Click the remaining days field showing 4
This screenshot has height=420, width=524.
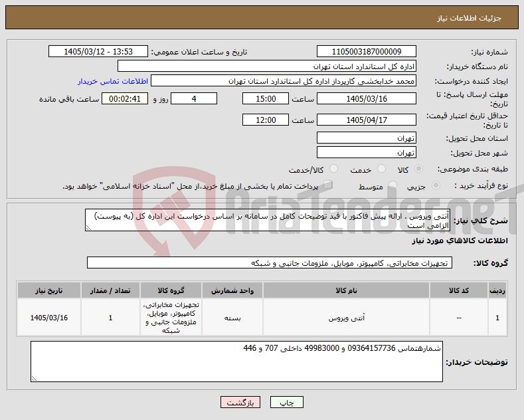pos(194,98)
